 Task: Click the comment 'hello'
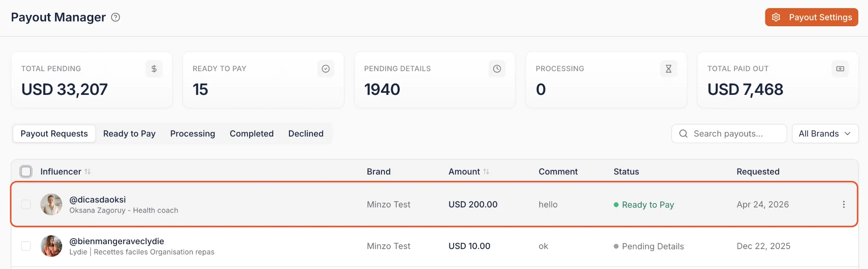pos(548,205)
